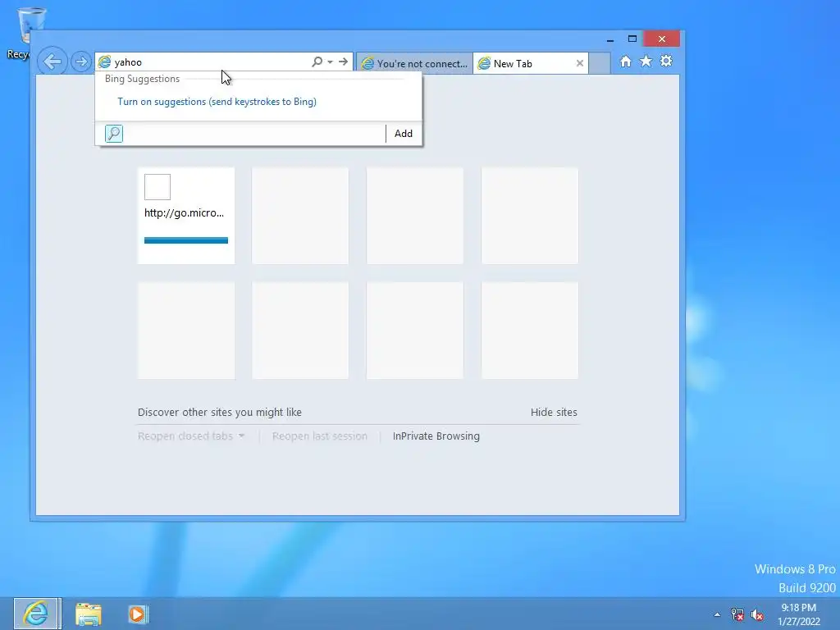Screen dimensions: 840x630
Task: Open the Tools gear icon
Action: click(x=666, y=61)
